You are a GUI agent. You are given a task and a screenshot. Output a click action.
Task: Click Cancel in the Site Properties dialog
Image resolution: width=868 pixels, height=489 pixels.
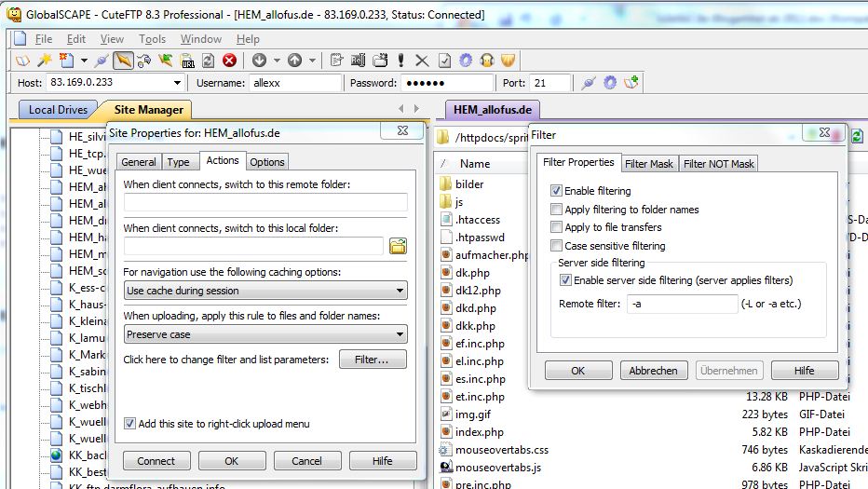[x=306, y=461]
